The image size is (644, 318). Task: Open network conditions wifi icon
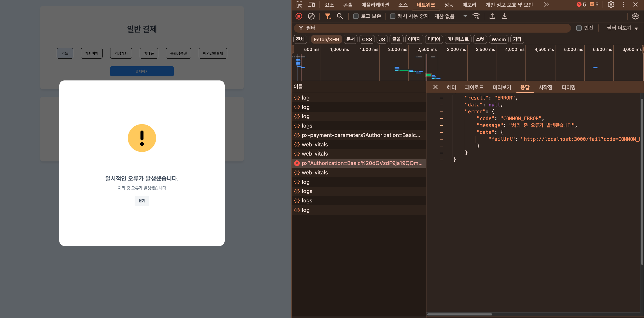476,16
